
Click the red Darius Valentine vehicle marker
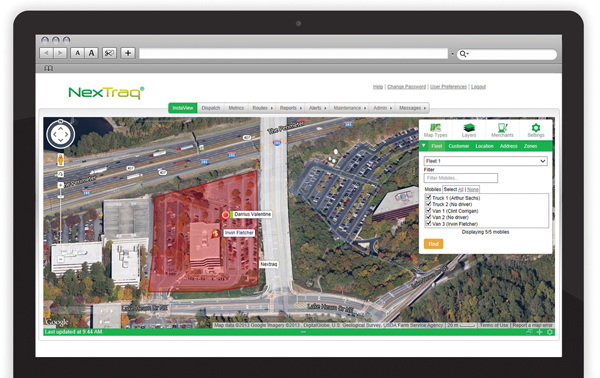pyautogui.click(x=225, y=215)
